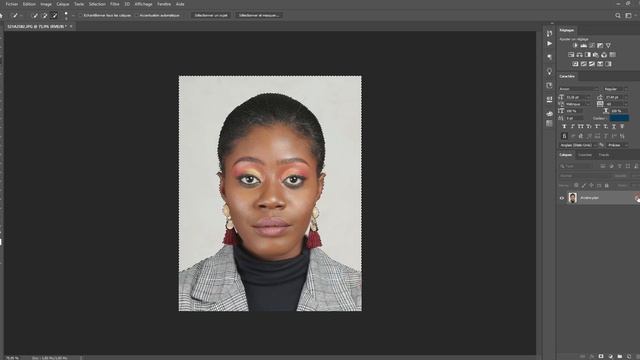The image size is (640, 360).
Task: Open the font family dropdown in Caractère
Action: click(x=579, y=89)
